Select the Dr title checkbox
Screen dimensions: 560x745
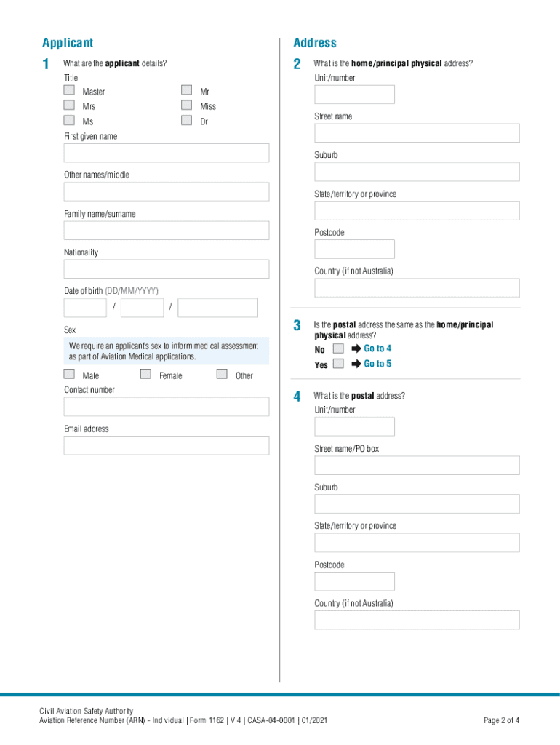click(x=187, y=121)
